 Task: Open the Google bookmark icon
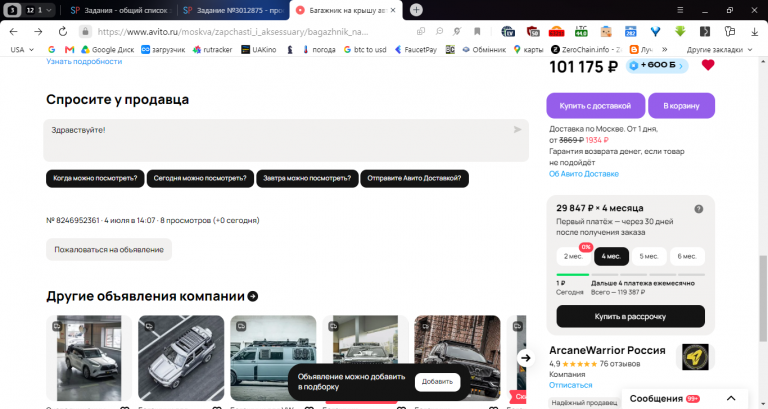pos(52,49)
